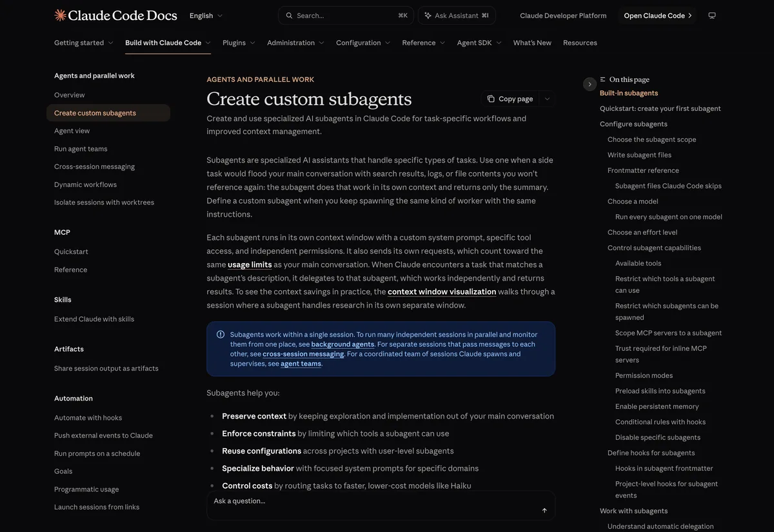Screen dimensions: 774x532
Task: Click the copy icon in Copy page button
Action: coord(491,99)
